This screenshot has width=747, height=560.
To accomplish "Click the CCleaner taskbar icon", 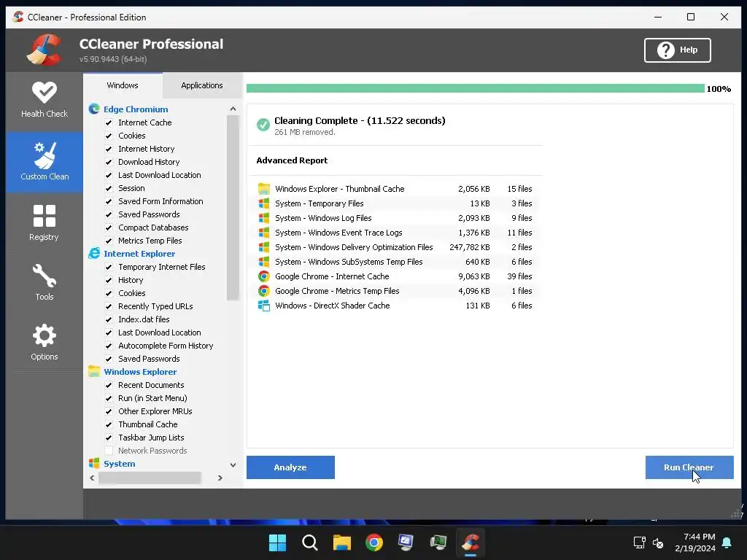I will pyautogui.click(x=471, y=542).
